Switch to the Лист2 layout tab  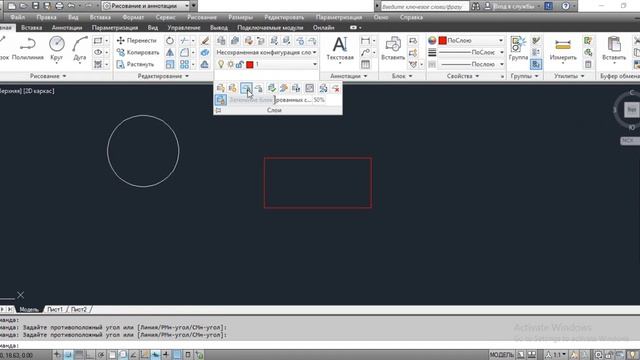point(79,309)
